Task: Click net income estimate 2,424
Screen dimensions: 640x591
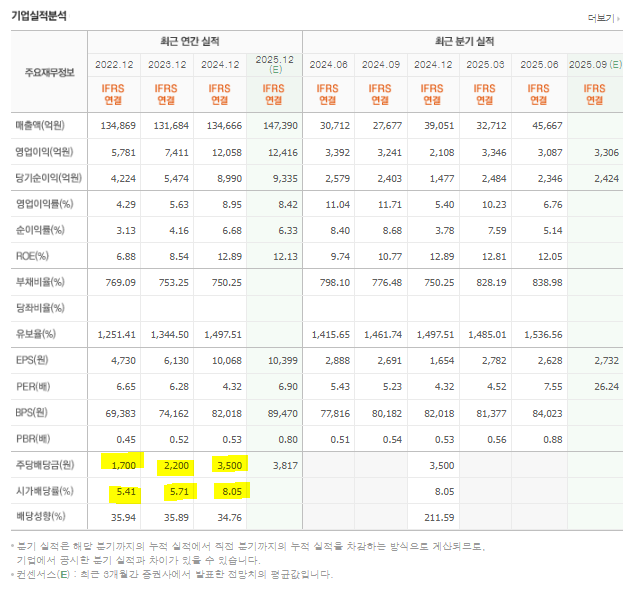Action: coord(607,179)
